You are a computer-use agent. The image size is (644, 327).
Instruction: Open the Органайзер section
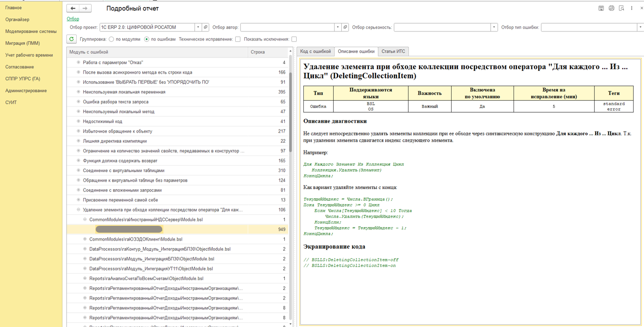pos(17,19)
